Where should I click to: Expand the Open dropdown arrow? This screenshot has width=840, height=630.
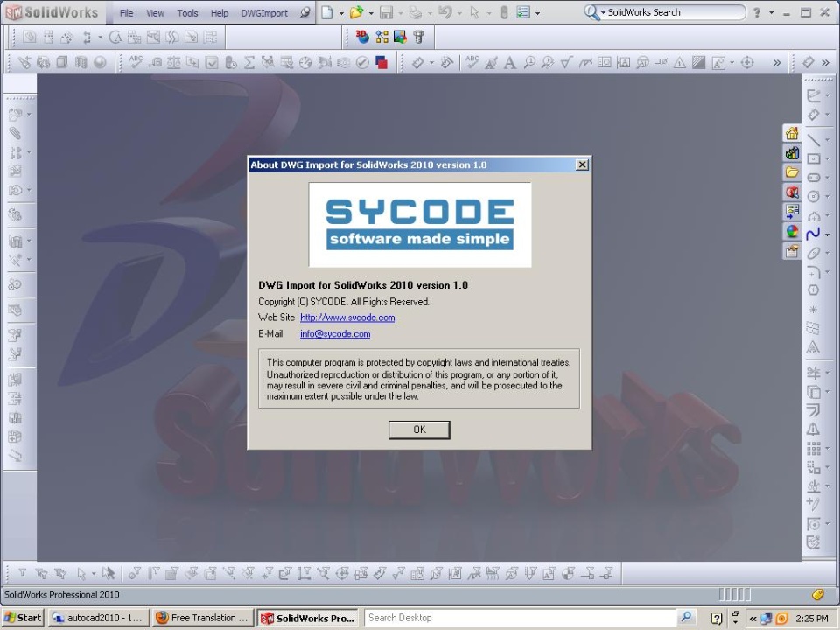(370, 13)
